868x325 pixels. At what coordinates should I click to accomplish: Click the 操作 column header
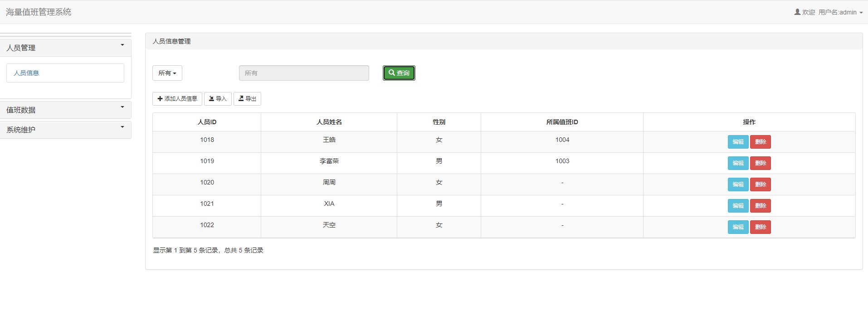(x=749, y=122)
